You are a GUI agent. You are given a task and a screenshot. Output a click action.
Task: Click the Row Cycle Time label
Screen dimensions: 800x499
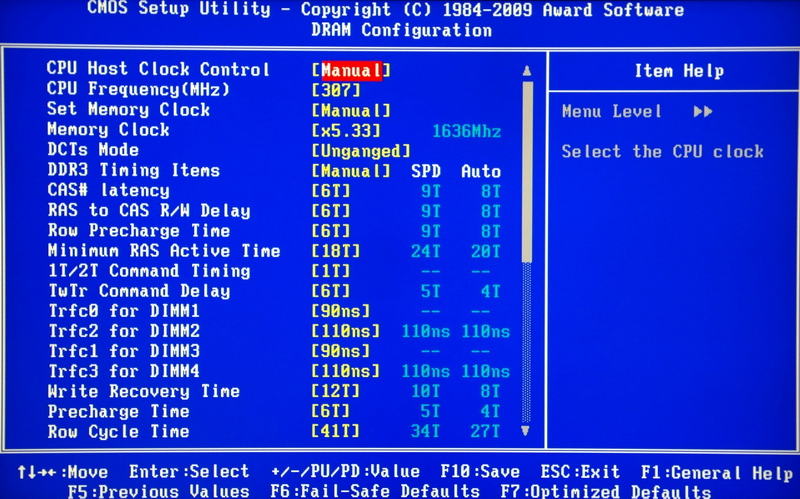[118, 432]
